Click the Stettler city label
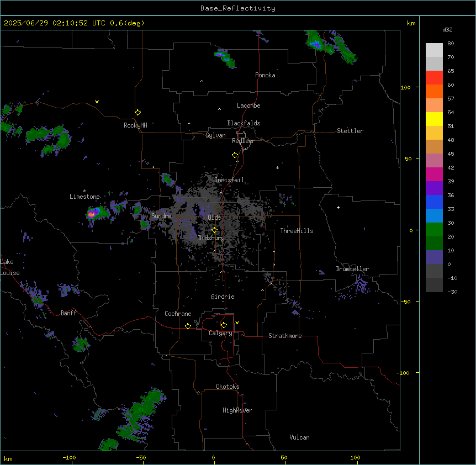Image resolution: width=476 pixels, height=465 pixels. (350, 131)
